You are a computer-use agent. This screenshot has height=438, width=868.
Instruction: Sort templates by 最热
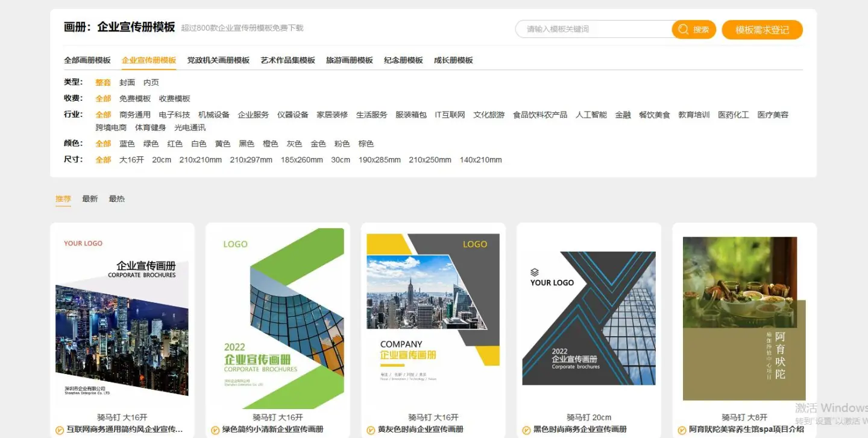tap(116, 199)
